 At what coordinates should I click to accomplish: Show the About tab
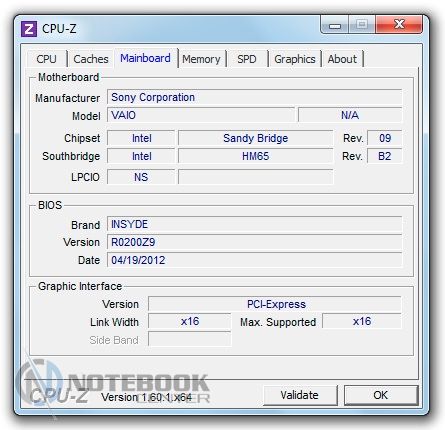point(342,59)
